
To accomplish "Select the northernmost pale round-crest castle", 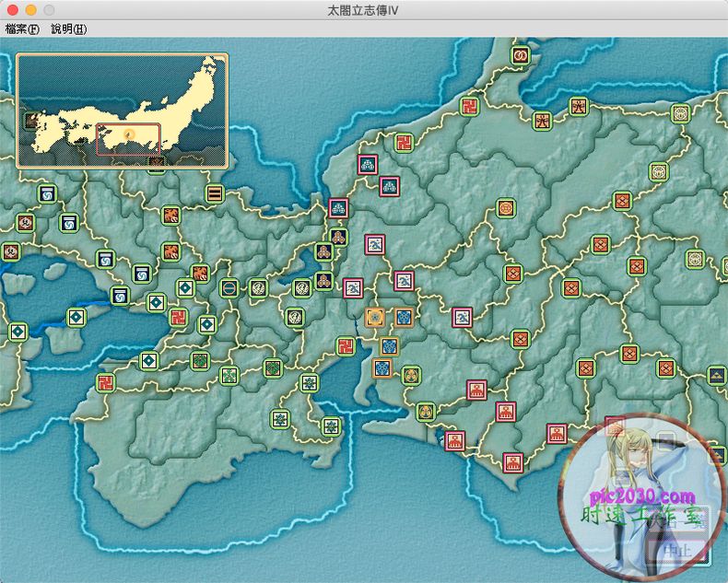I will click(x=681, y=113).
